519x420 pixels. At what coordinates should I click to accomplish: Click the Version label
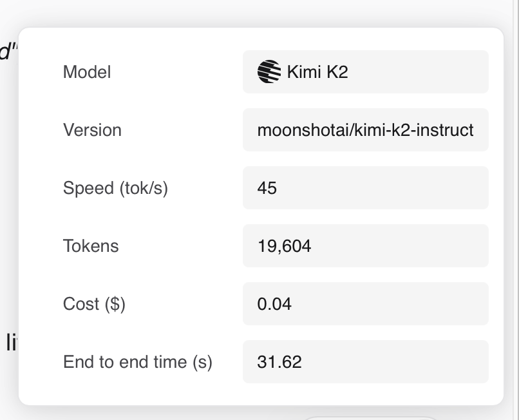tap(92, 130)
